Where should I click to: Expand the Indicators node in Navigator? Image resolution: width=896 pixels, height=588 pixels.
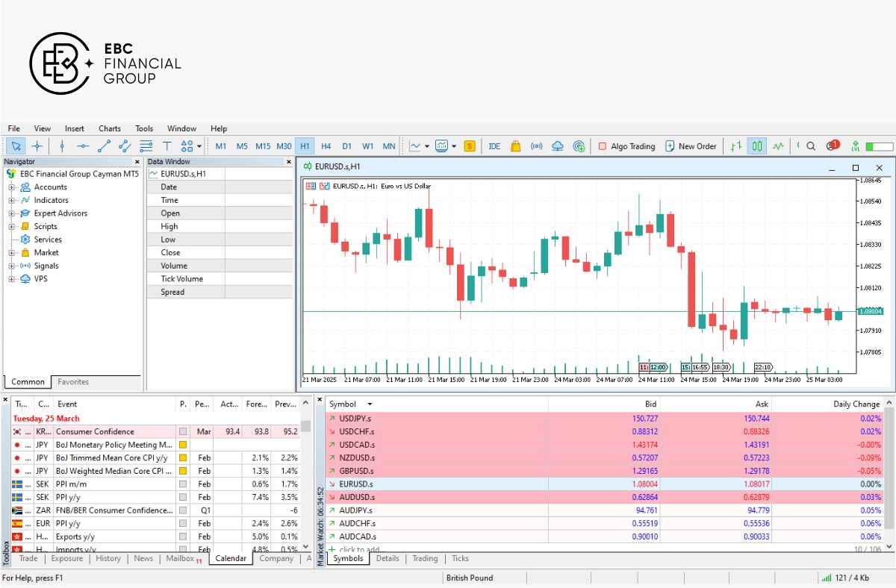tap(12, 200)
